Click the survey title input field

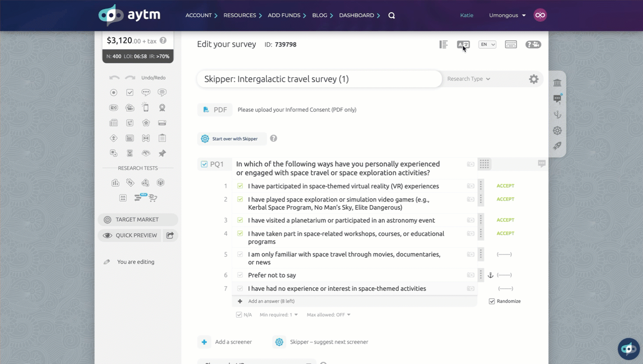[319, 79]
